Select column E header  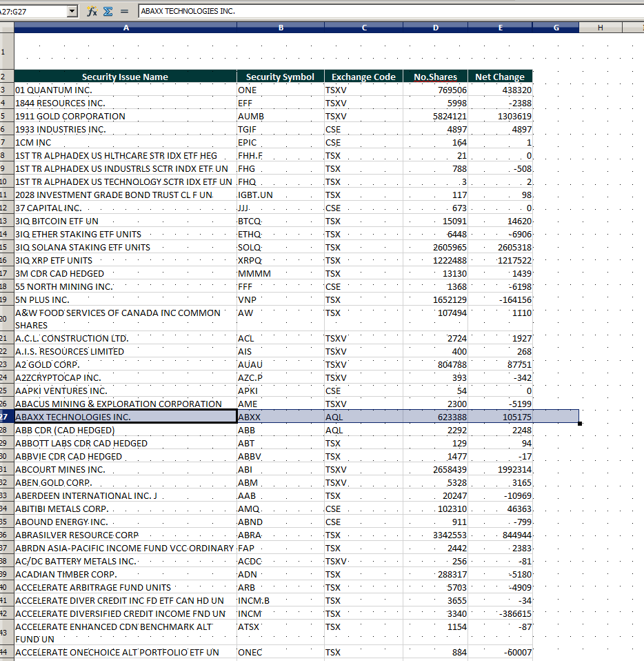coord(501,28)
